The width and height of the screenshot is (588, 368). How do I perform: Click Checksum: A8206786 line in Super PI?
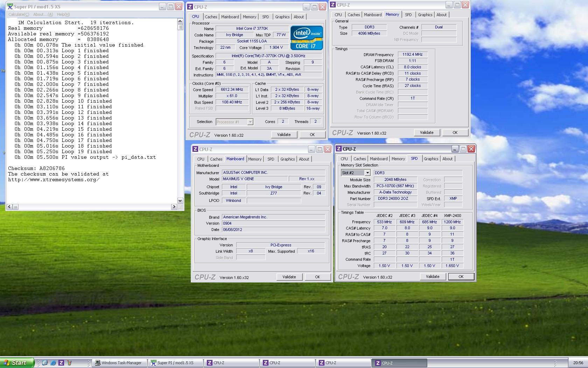click(36, 168)
